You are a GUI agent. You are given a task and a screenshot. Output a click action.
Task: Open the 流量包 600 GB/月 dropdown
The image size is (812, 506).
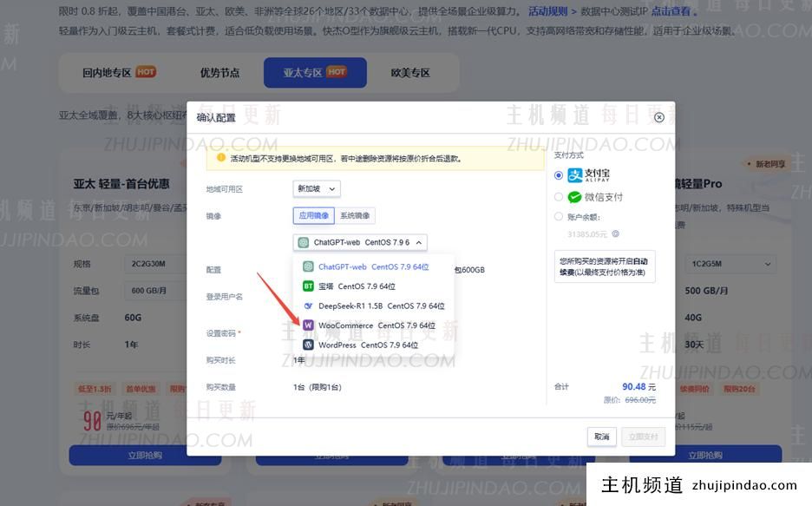coord(154,291)
